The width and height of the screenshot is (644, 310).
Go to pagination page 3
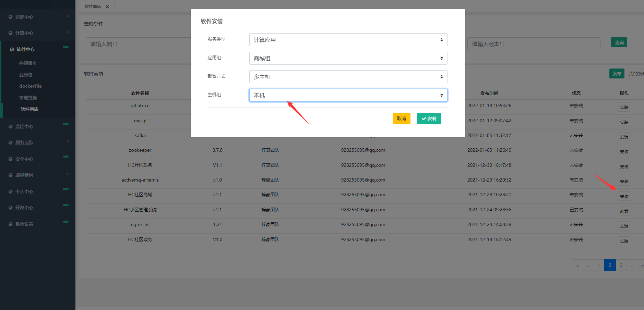click(621, 265)
